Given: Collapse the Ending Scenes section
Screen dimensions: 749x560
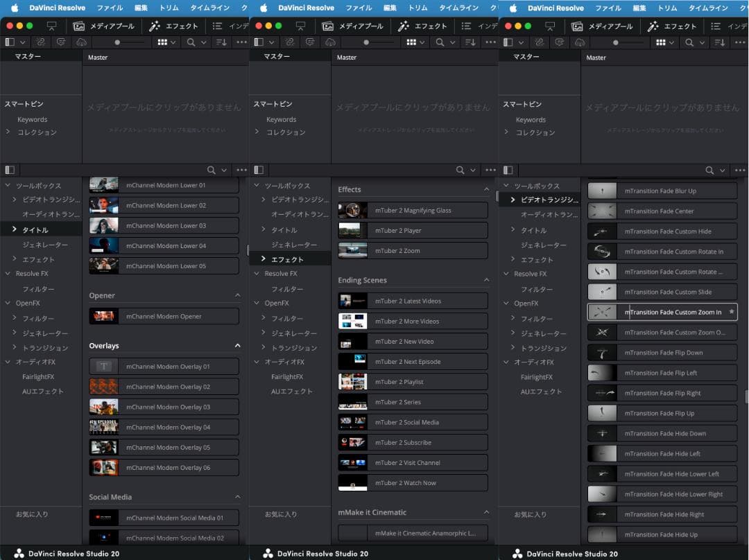Looking at the screenshot, I should point(486,280).
